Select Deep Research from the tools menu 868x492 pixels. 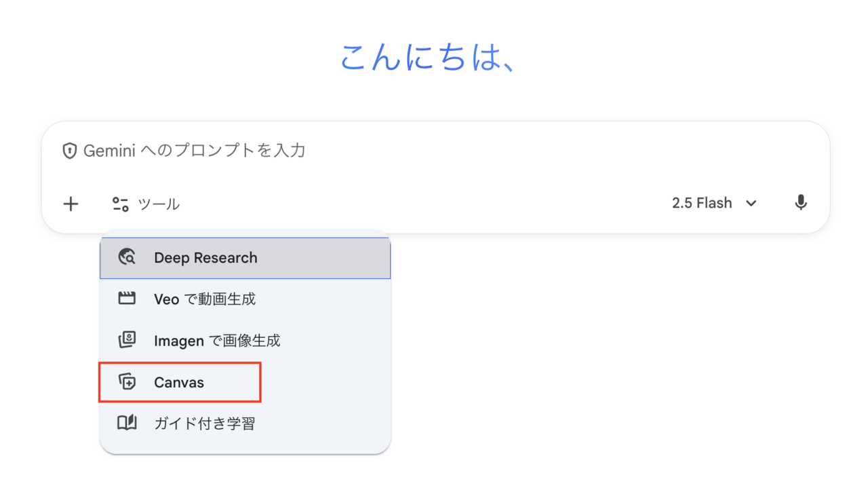205,258
